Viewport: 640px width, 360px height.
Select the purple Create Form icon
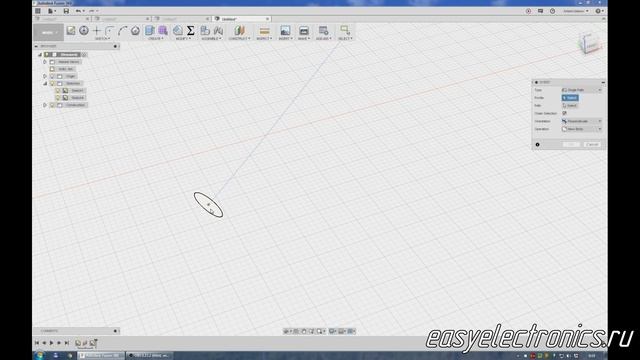[x=163, y=30]
